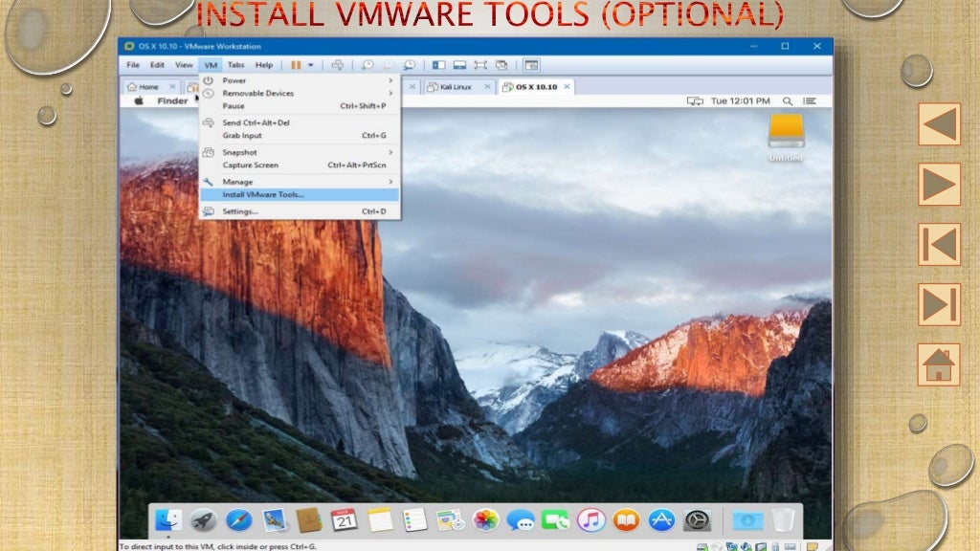Screen dimensions: 980x551
Task: Open the Finder menu in macOS
Action: coord(172,101)
